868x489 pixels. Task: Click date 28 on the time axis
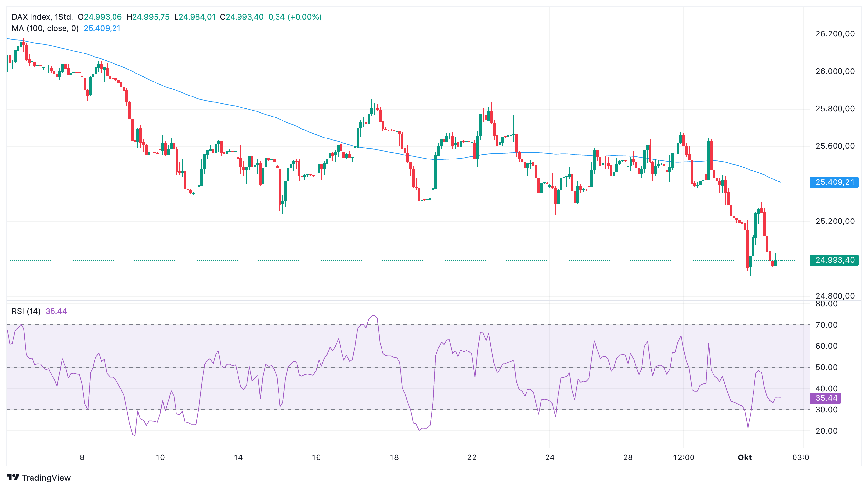(x=628, y=457)
